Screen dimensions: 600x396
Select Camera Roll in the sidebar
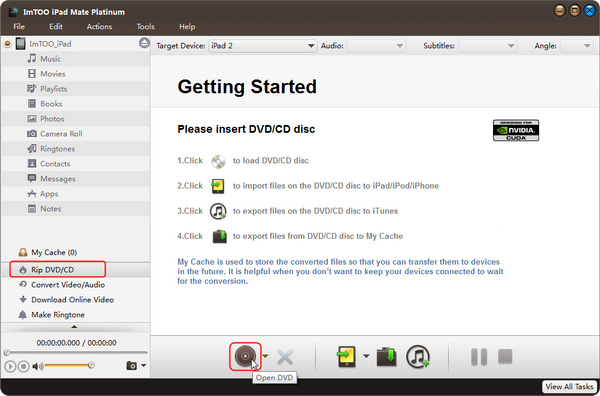(x=75, y=134)
